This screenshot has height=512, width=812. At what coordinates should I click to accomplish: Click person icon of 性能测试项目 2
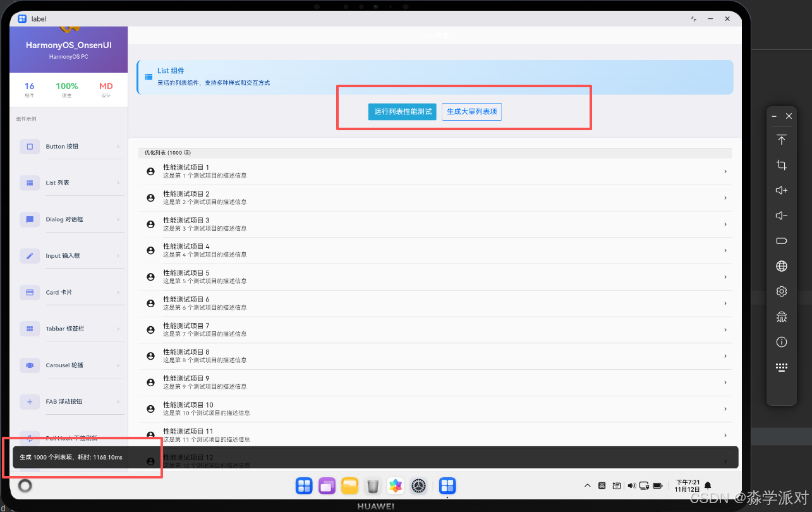point(150,198)
